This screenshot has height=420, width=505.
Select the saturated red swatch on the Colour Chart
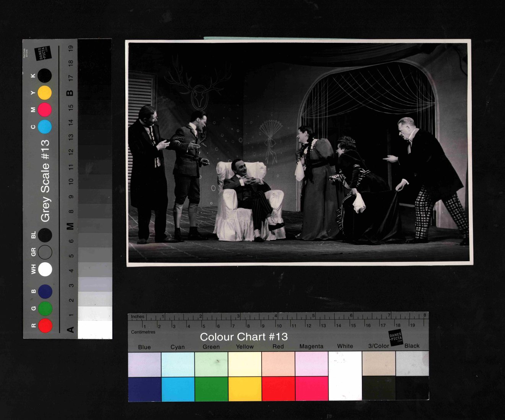[278, 388]
